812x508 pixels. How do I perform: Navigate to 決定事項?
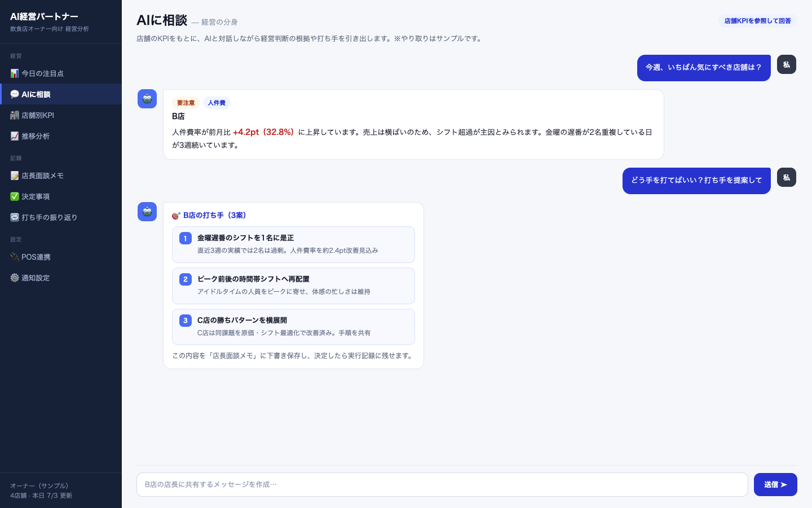(x=61, y=196)
